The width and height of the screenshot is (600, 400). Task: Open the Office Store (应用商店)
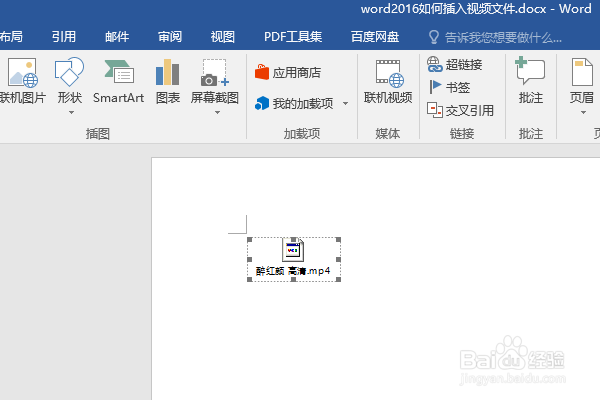pyautogui.click(x=288, y=72)
